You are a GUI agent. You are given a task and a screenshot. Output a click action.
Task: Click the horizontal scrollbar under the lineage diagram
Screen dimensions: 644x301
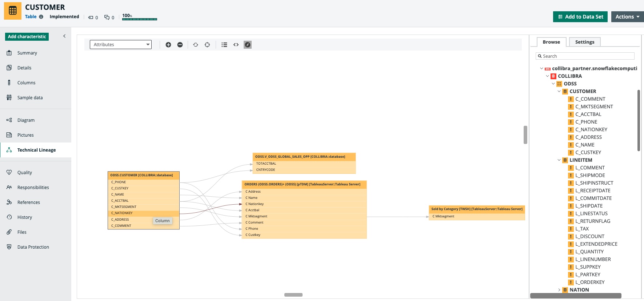[293, 295]
